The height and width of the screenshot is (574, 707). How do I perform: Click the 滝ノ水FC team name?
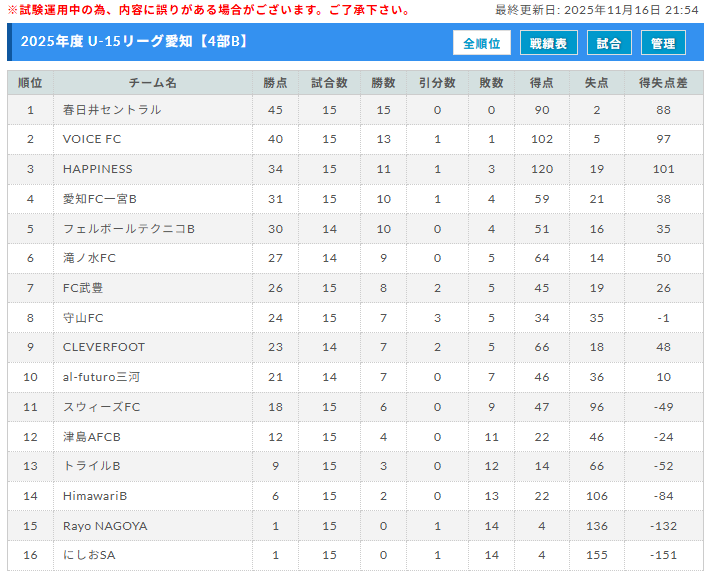point(89,258)
